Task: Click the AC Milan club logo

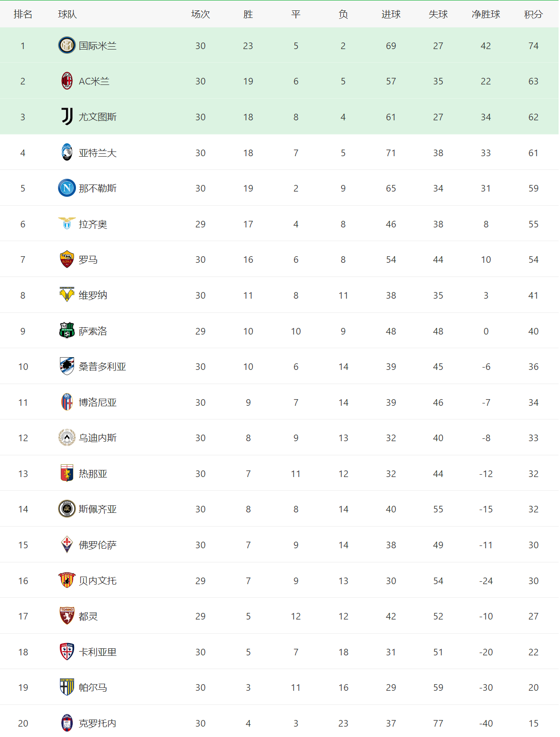Action: click(x=67, y=81)
